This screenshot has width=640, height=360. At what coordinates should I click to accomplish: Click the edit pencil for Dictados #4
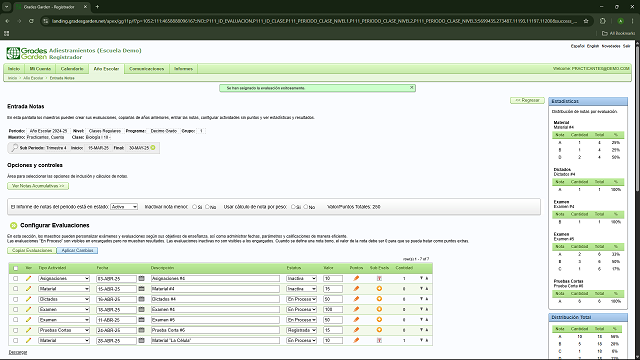28,299
